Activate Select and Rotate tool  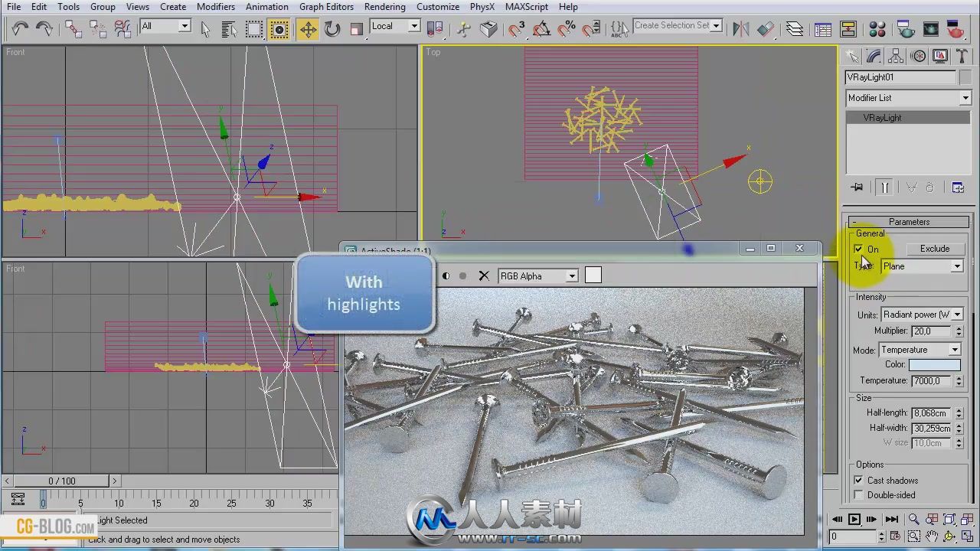332,29
